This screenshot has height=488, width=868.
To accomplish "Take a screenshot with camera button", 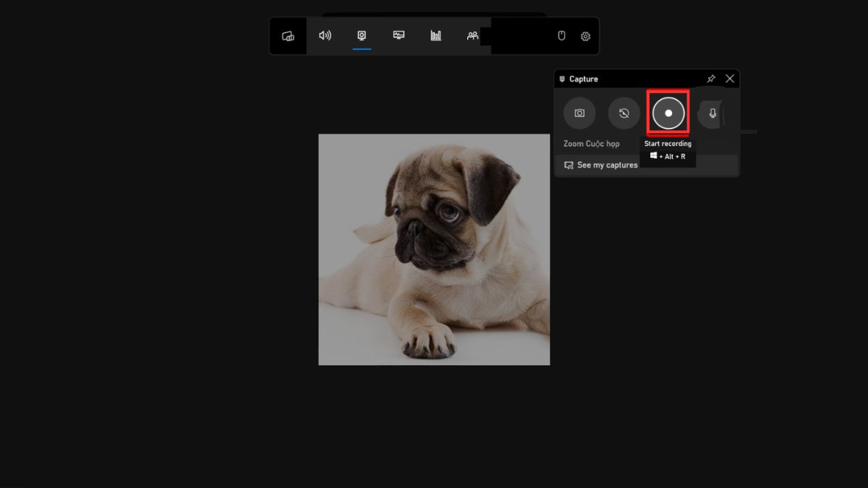I will (x=579, y=114).
